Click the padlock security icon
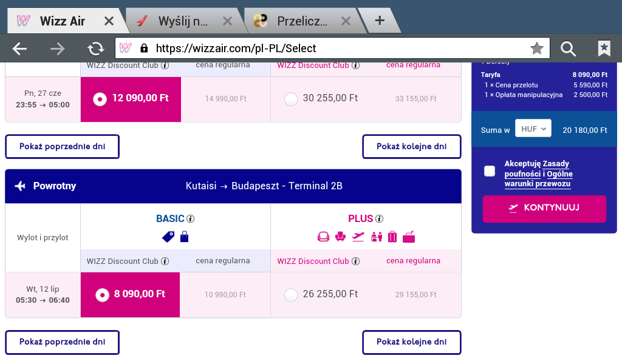 (x=144, y=49)
